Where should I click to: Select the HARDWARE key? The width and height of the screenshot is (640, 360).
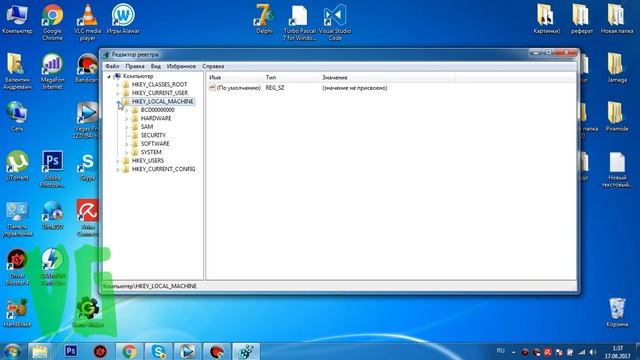coord(156,118)
